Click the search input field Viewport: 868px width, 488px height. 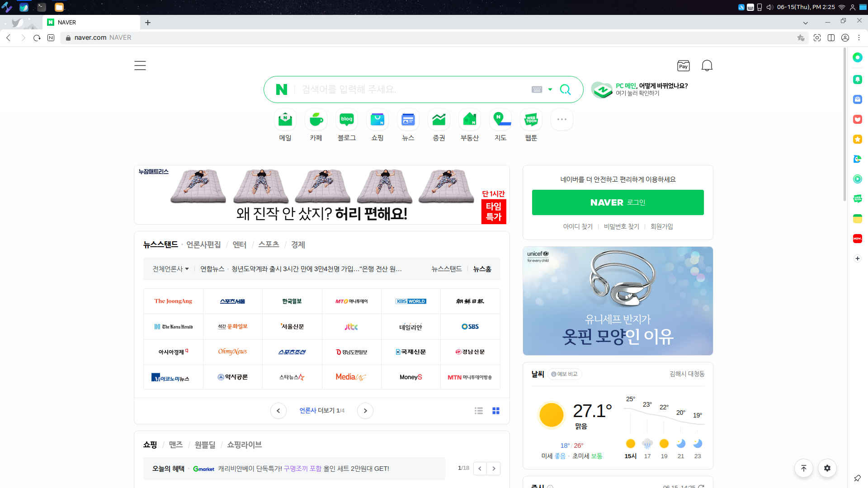click(407, 89)
